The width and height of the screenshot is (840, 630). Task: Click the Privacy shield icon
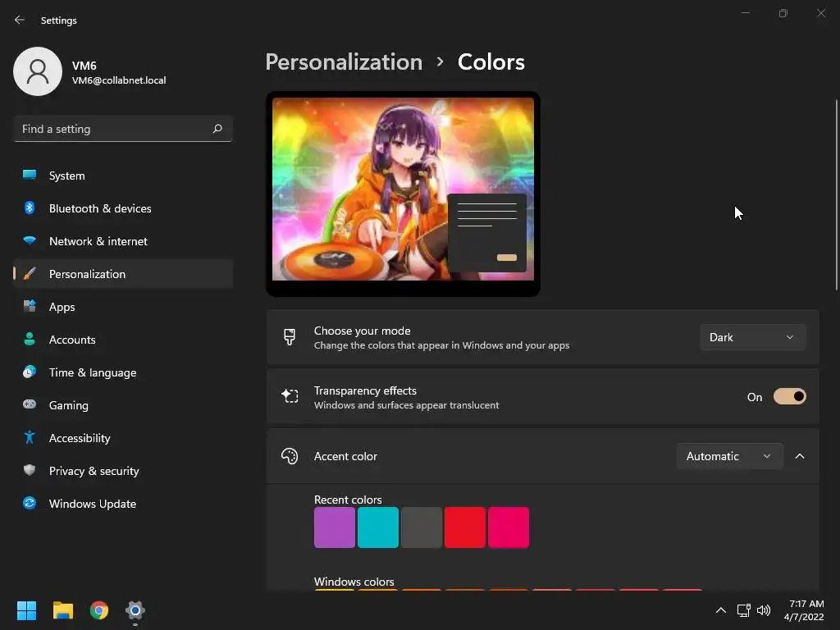[x=30, y=470]
